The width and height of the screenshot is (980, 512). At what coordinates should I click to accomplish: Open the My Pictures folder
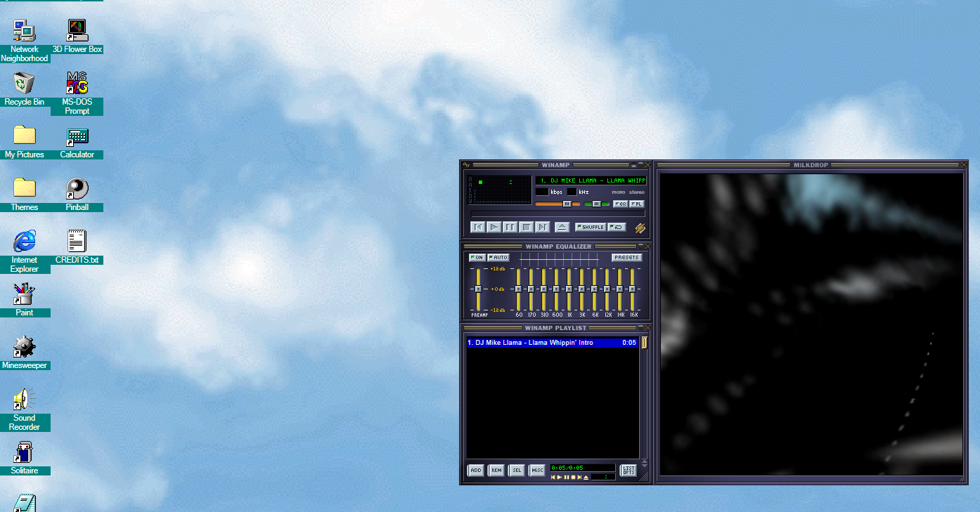click(25, 142)
